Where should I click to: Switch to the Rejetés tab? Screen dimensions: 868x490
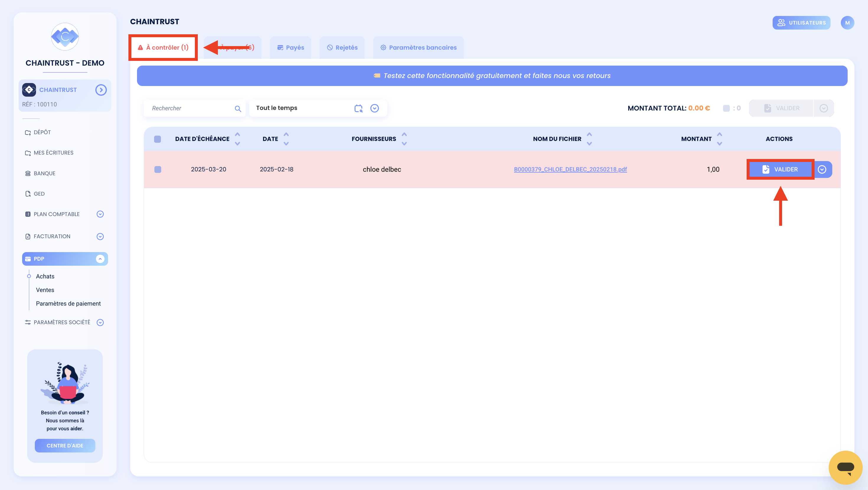pyautogui.click(x=342, y=48)
